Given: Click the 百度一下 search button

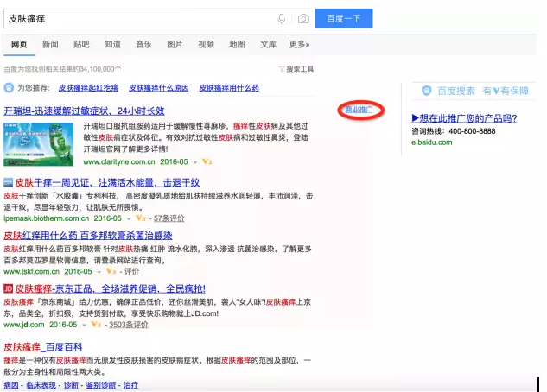Looking at the screenshot, I should (344, 18).
